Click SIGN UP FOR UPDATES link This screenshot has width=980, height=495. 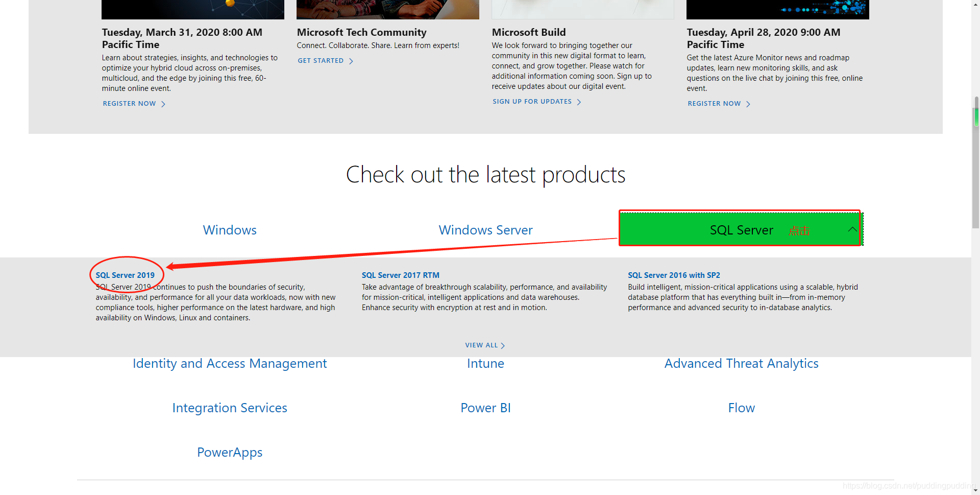532,102
